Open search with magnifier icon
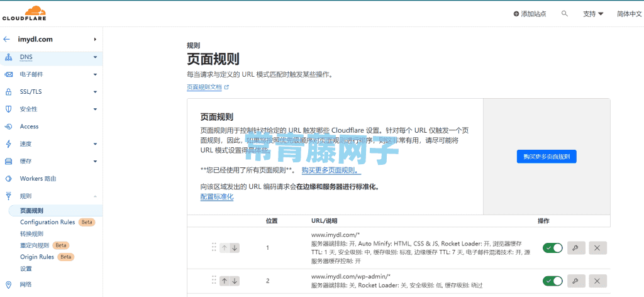Screen dimensions: 644x297 [x=565, y=14]
